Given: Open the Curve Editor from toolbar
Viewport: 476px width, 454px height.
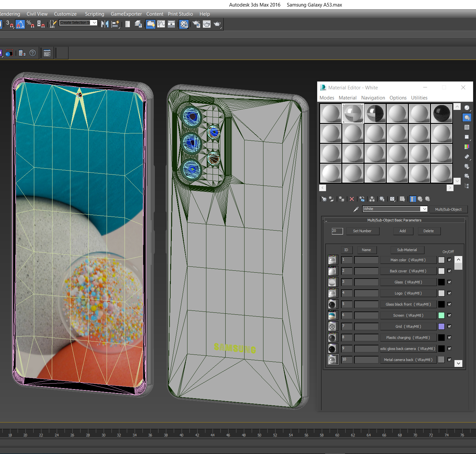Looking at the screenshot, I should (x=161, y=24).
